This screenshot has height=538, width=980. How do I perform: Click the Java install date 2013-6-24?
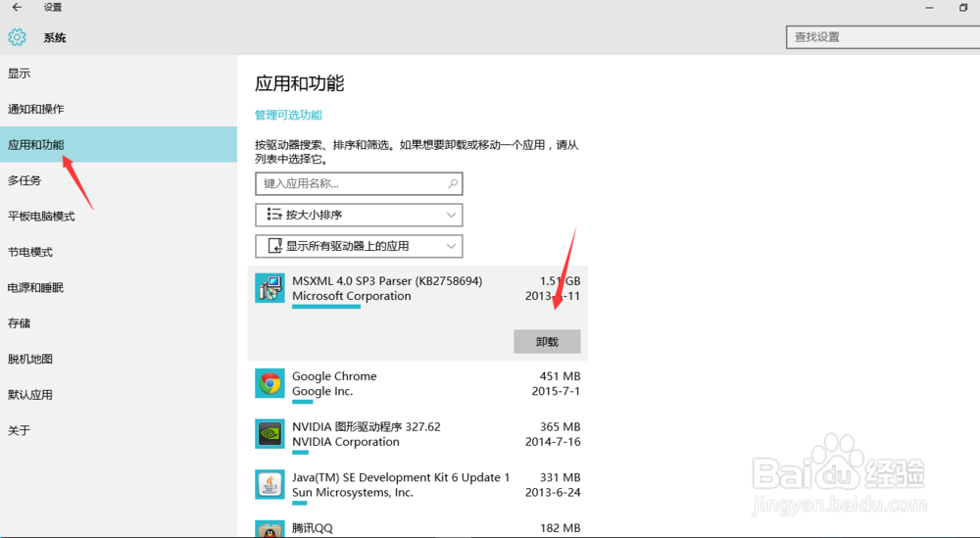tap(553, 492)
